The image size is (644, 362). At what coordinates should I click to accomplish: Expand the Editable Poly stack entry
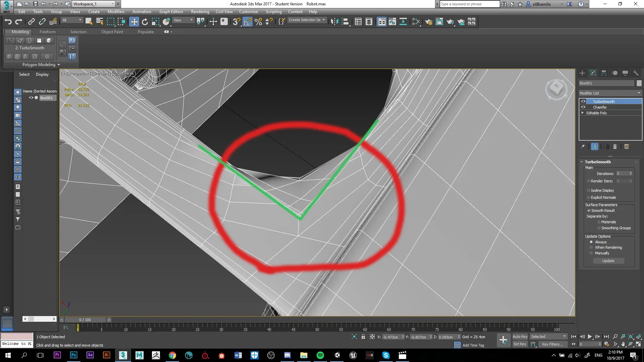[583, 113]
